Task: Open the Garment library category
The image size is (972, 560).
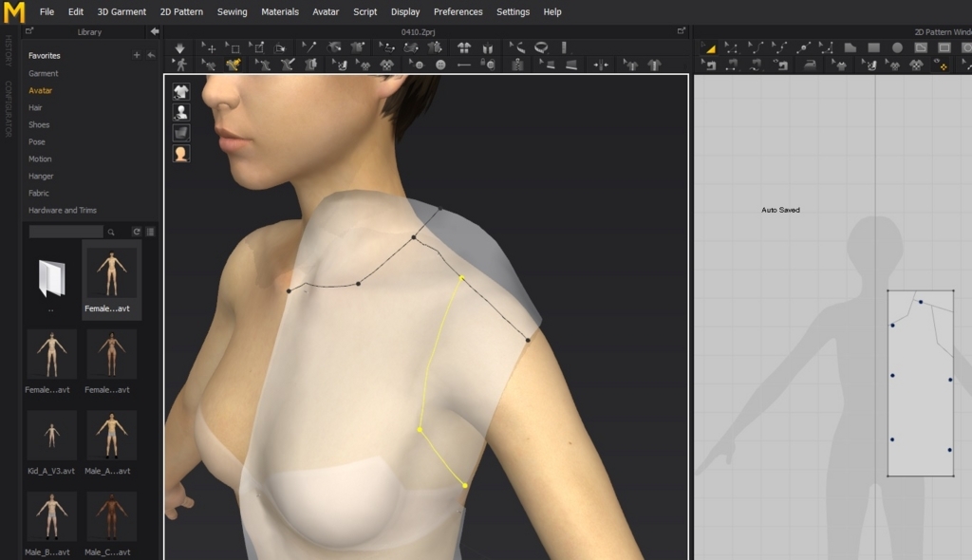Action: [44, 73]
